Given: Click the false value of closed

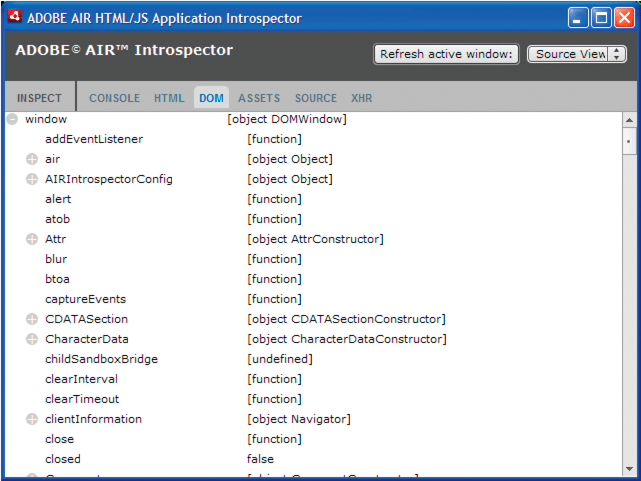Looking at the screenshot, I should tap(260, 459).
